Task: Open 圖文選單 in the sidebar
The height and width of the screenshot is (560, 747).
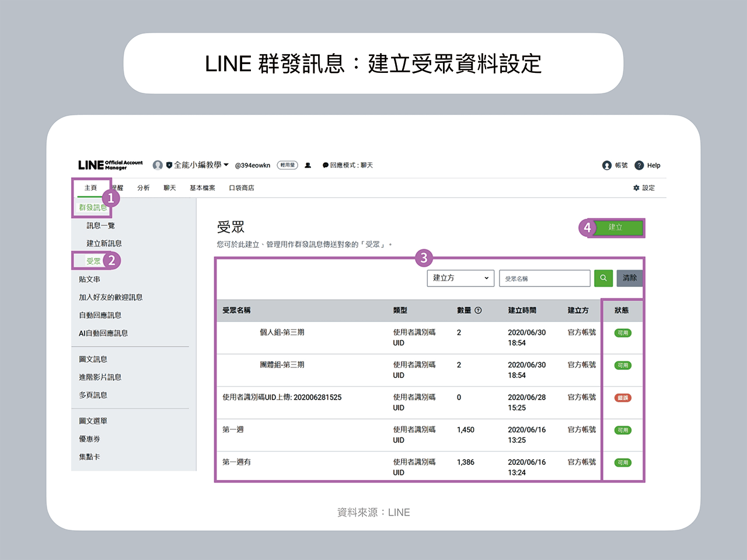Action: 93,421
